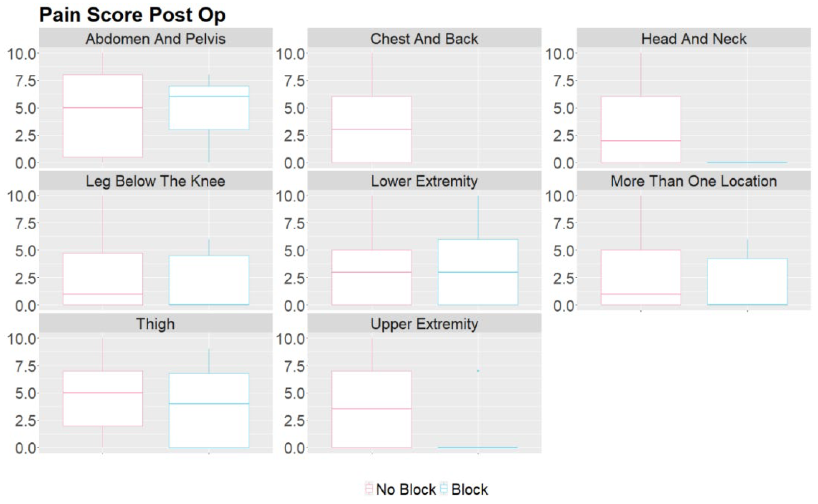Image resolution: width=818 pixels, height=504 pixels.
Task: Click the Leg Below The Knee header
Action: pyautogui.click(x=156, y=181)
